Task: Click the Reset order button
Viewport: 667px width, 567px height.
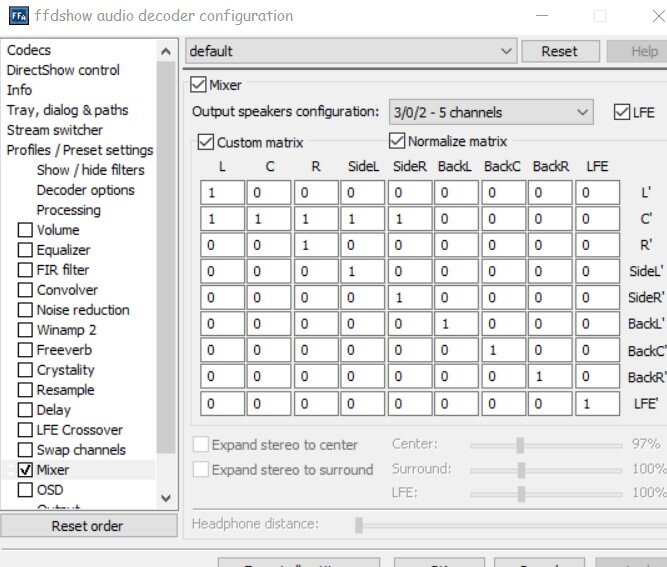Action: (x=89, y=526)
